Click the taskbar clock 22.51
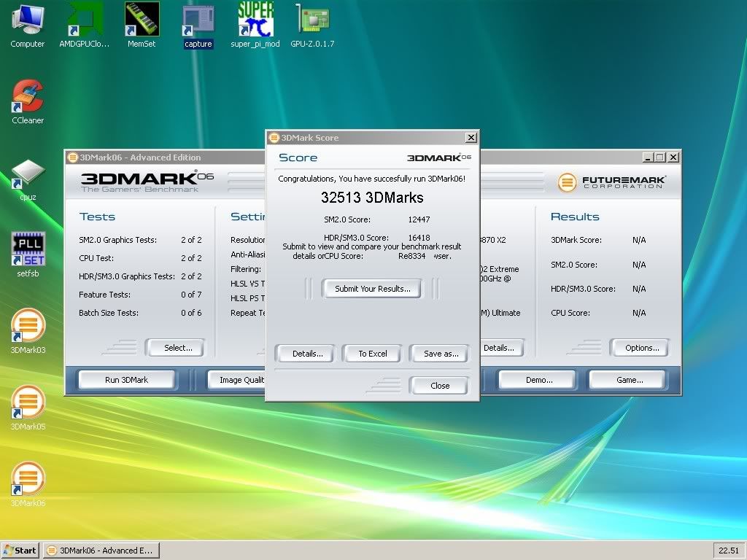747x560 pixels. (x=729, y=551)
